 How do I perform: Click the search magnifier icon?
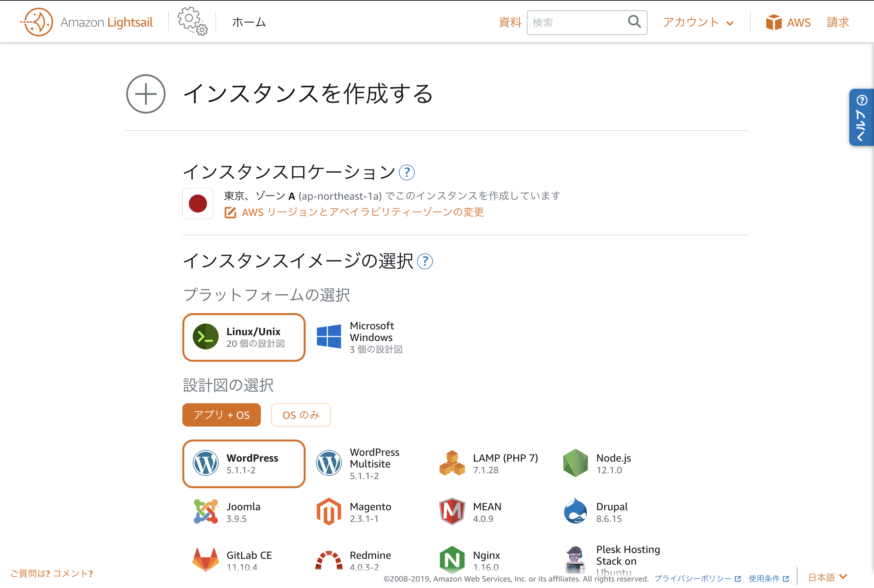pyautogui.click(x=634, y=22)
